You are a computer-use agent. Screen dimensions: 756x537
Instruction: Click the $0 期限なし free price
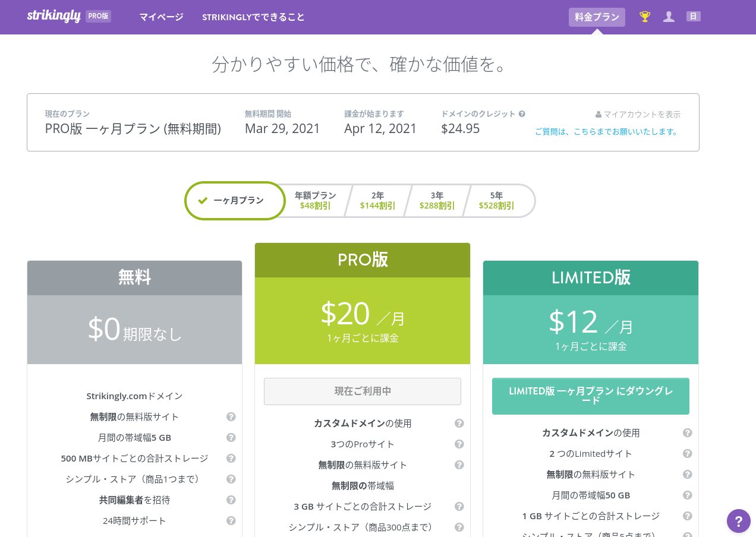(134, 330)
